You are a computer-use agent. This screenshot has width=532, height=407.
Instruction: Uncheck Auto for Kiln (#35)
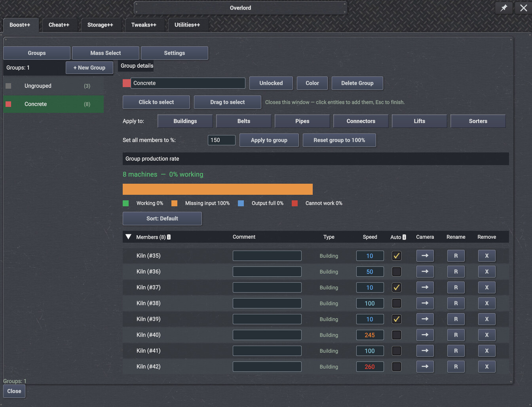[x=396, y=256]
